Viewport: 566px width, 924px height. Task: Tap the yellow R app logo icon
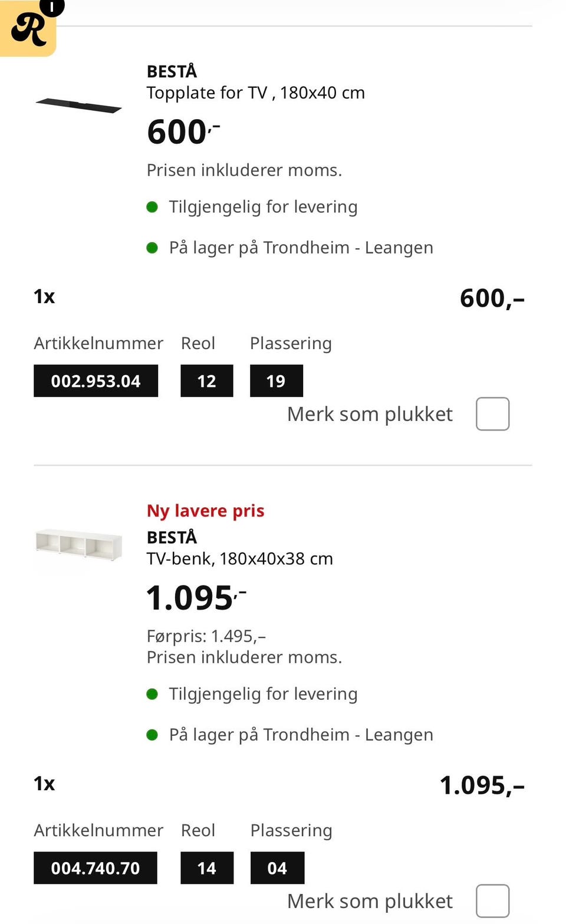[27, 28]
